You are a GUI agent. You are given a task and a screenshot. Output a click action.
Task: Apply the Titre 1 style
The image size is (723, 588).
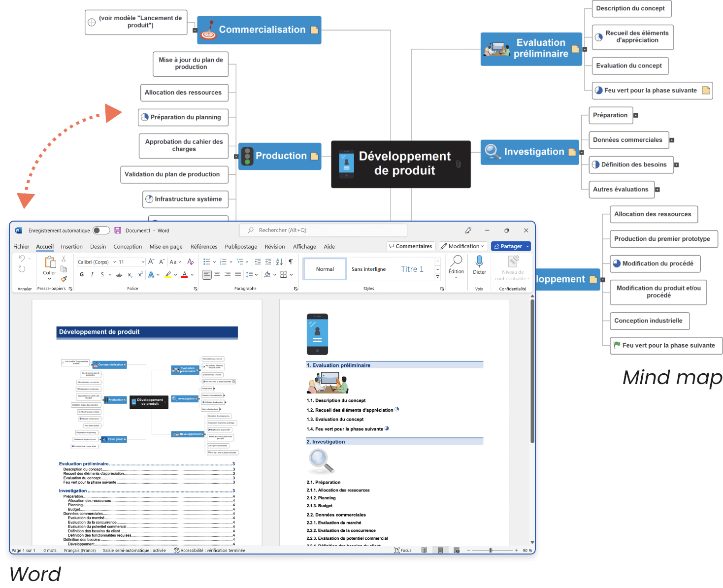[x=412, y=269]
